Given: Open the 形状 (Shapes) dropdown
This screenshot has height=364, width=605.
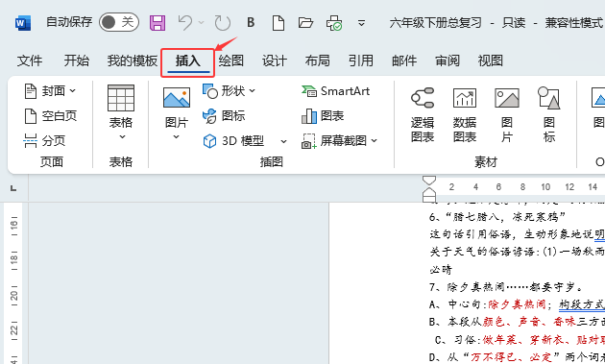Looking at the screenshot, I should tap(229, 91).
